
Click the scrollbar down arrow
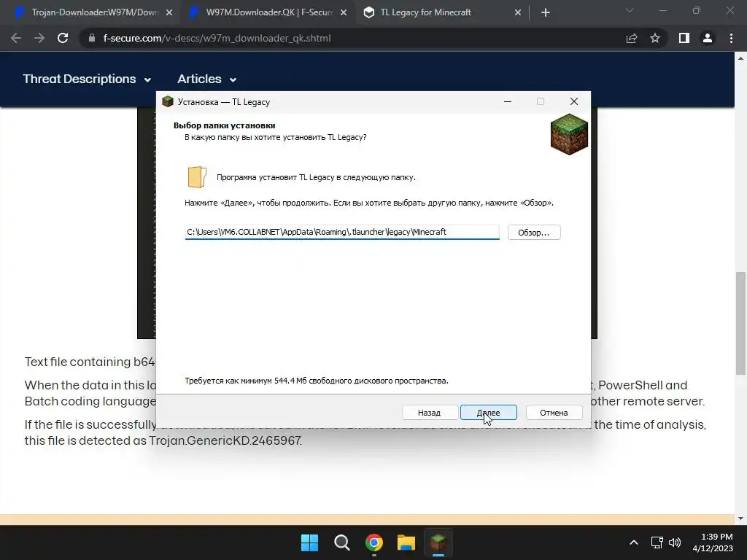(741, 518)
